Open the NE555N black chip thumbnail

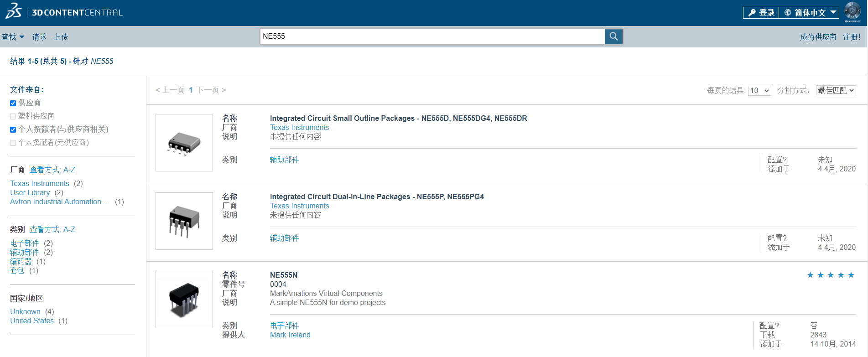click(x=184, y=300)
